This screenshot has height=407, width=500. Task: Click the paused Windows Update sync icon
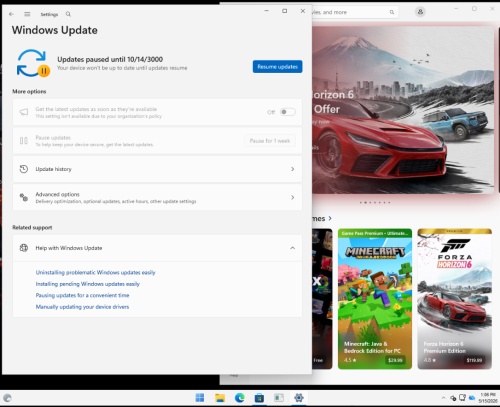pyautogui.click(x=33, y=63)
